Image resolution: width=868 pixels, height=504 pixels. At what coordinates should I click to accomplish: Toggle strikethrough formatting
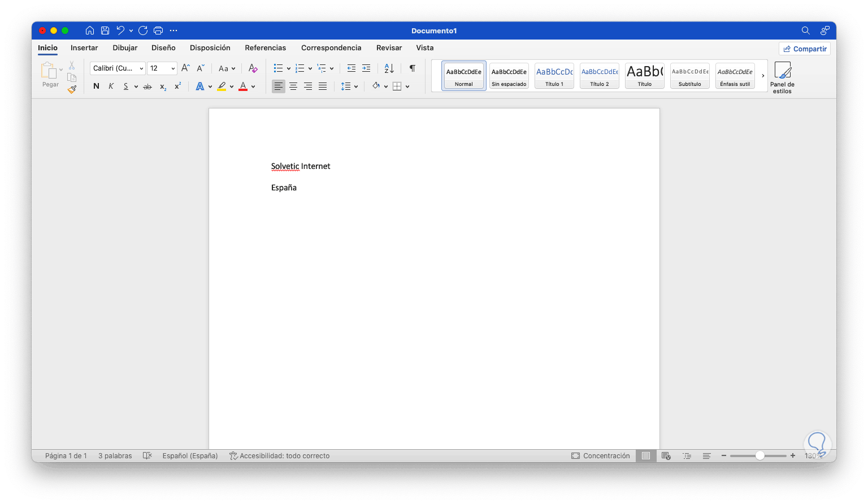click(x=147, y=86)
